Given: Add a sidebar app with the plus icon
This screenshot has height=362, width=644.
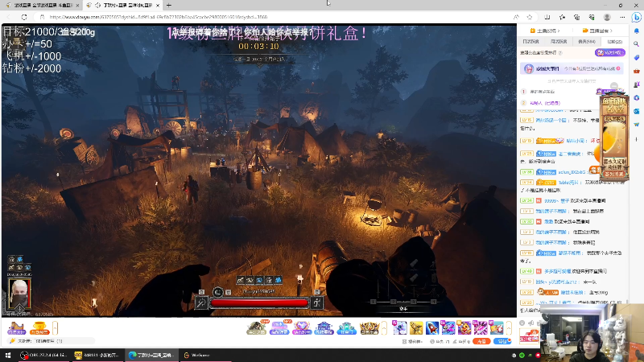Looking at the screenshot, I should coord(637,139).
